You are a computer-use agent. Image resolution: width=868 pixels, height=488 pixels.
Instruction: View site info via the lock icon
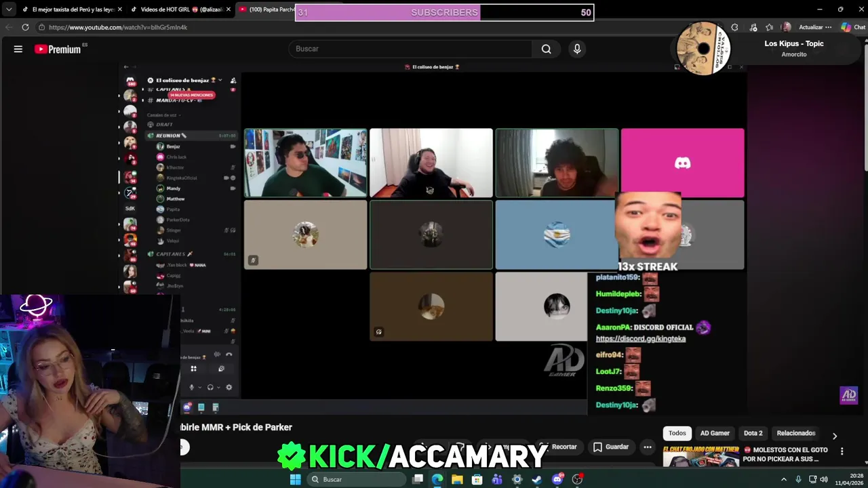tap(41, 27)
